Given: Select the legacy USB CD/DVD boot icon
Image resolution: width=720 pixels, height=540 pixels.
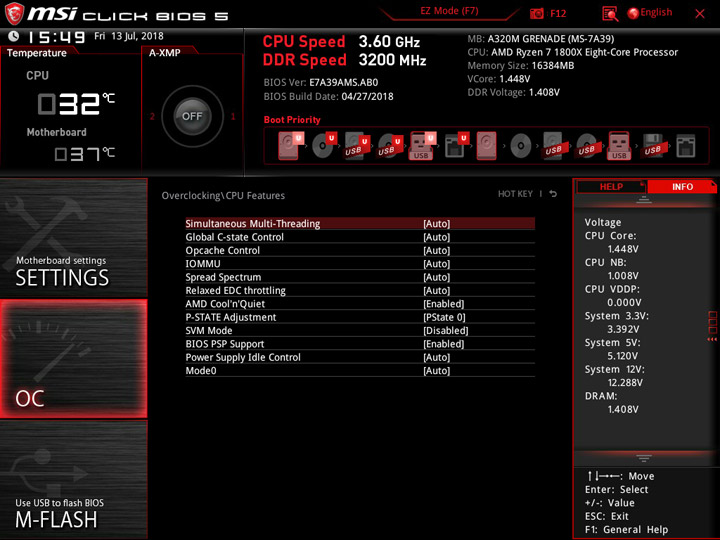Looking at the screenshot, I should (587, 146).
